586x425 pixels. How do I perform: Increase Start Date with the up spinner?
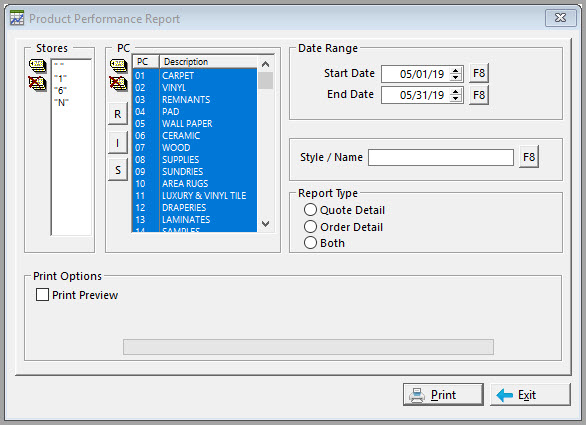(x=456, y=70)
